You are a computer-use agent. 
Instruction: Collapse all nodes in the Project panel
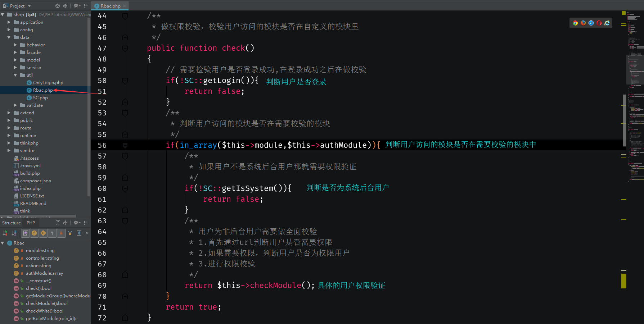pyautogui.click(x=66, y=6)
